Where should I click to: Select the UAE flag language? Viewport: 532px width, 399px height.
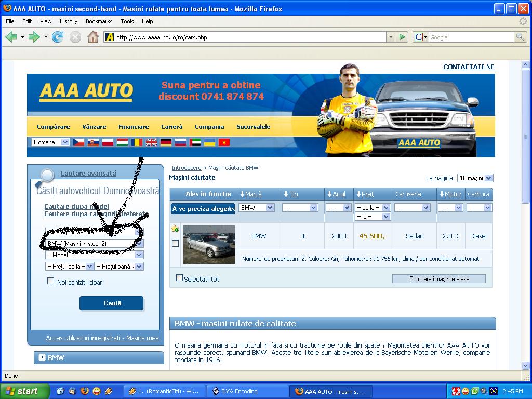[195, 142]
